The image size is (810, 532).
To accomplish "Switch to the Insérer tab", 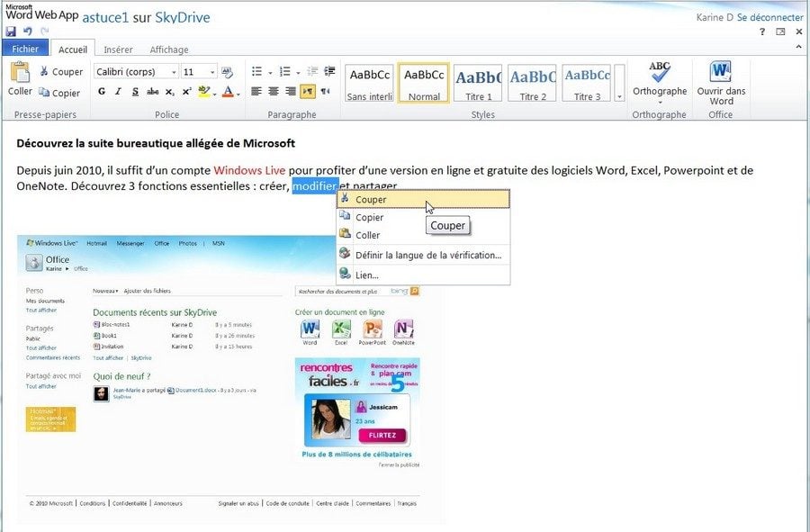I will [118, 50].
